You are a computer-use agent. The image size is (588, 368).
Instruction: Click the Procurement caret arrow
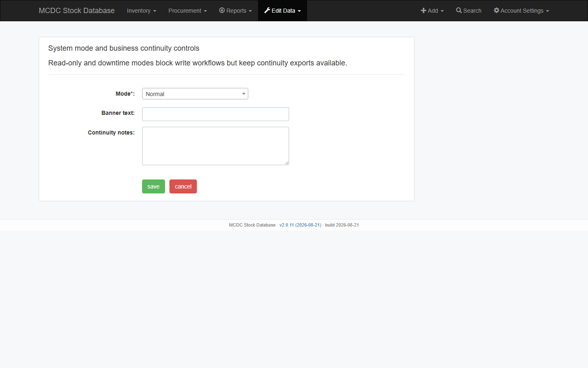click(x=205, y=11)
